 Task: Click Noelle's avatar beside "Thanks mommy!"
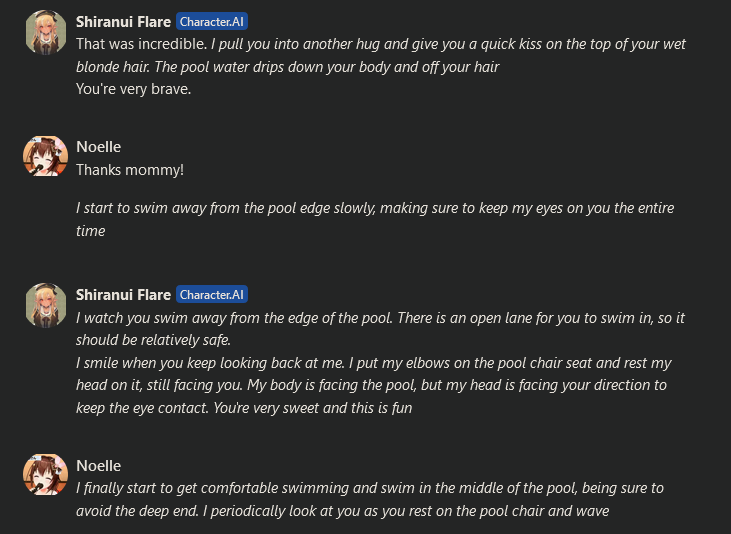click(x=45, y=158)
